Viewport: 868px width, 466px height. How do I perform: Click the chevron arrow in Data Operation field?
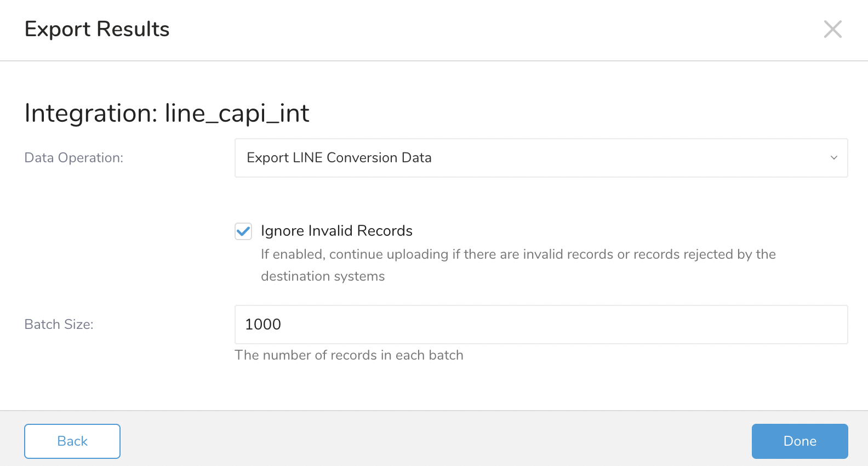tap(833, 158)
